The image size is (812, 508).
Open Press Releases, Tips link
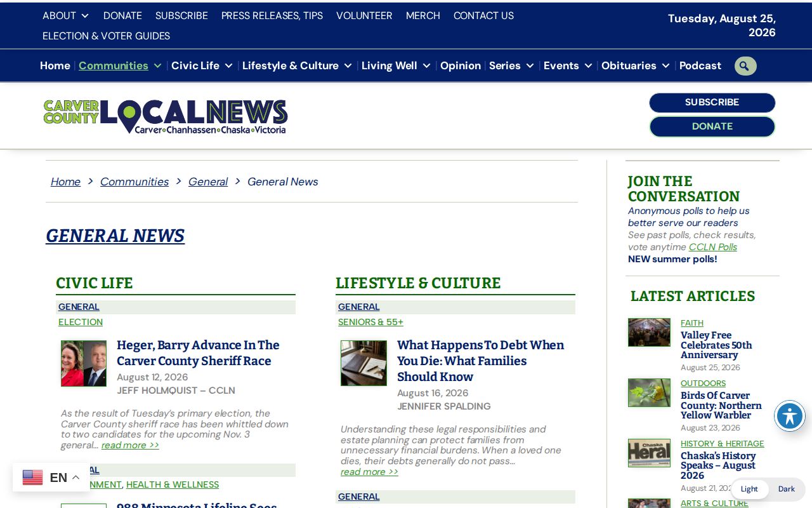coord(272,16)
